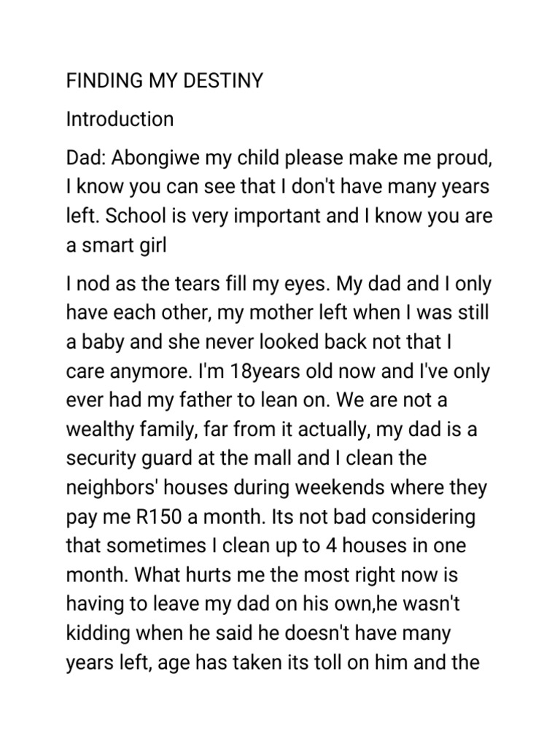Click the line starting "having to leave my dad"
The height and width of the screenshot is (747, 560).
276,605
